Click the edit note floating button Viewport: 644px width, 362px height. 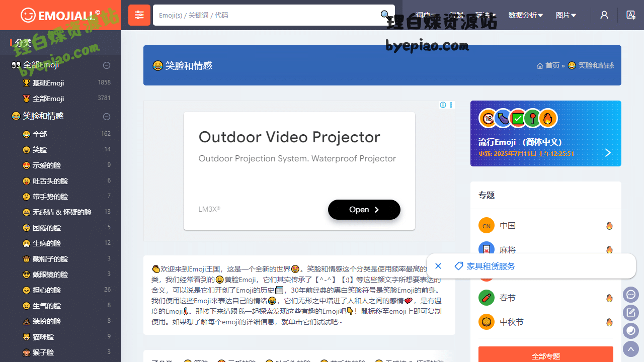tap(631, 313)
